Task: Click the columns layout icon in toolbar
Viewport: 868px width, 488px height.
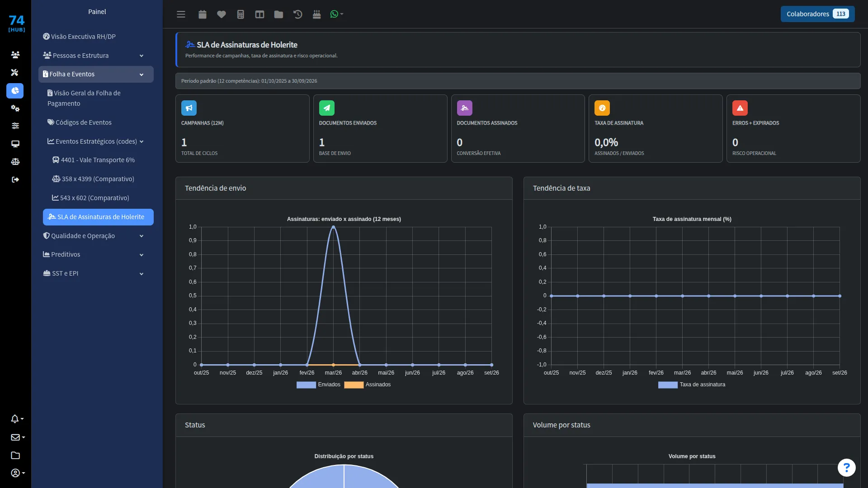Action: (x=259, y=14)
